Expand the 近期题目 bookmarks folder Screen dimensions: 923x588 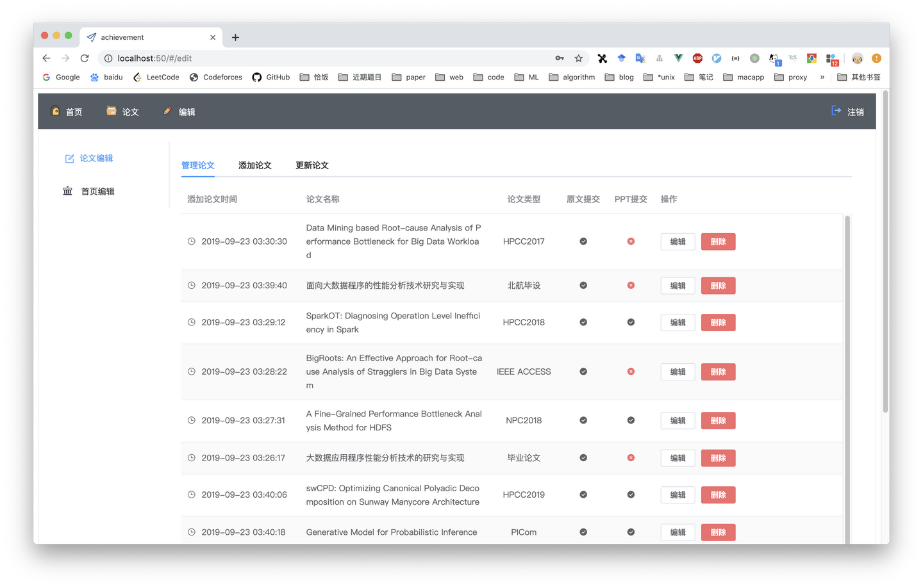click(x=360, y=78)
